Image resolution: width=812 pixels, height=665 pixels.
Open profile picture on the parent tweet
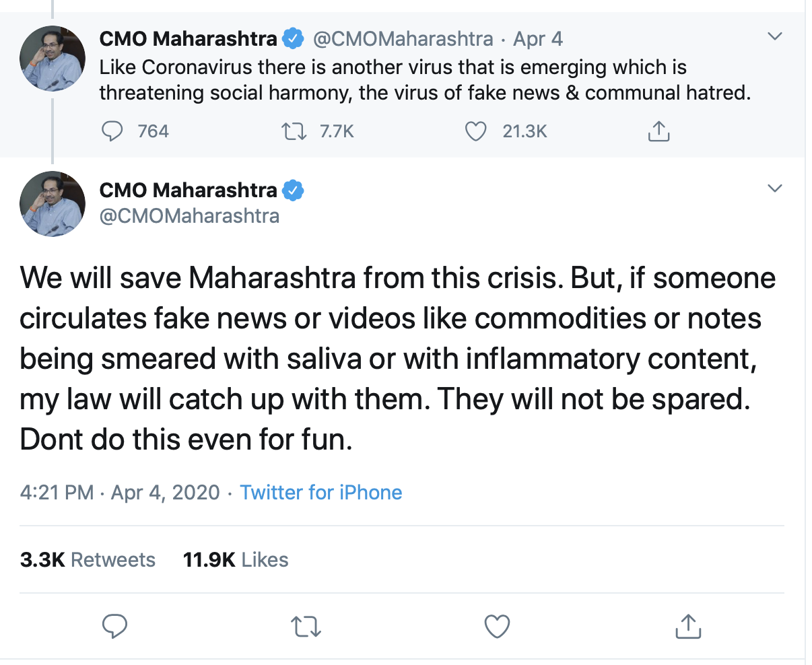(x=53, y=59)
